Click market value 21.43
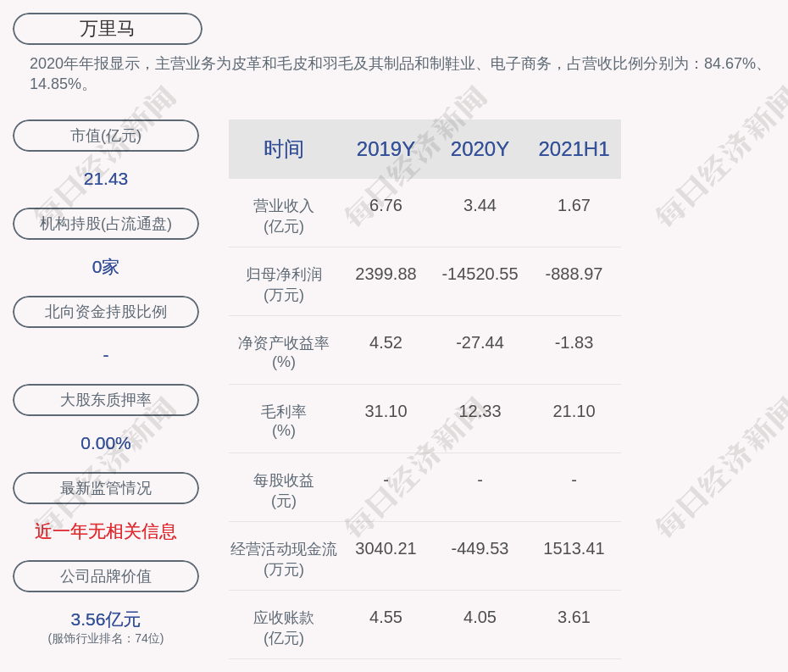This screenshot has height=672, width=788. click(x=106, y=179)
